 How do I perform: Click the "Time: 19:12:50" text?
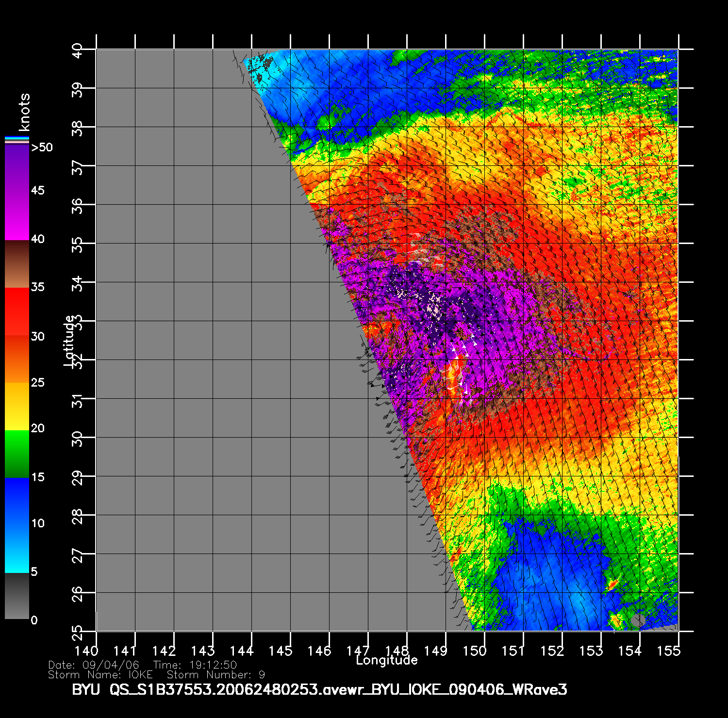pyautogui.click(x=195, y=665)
